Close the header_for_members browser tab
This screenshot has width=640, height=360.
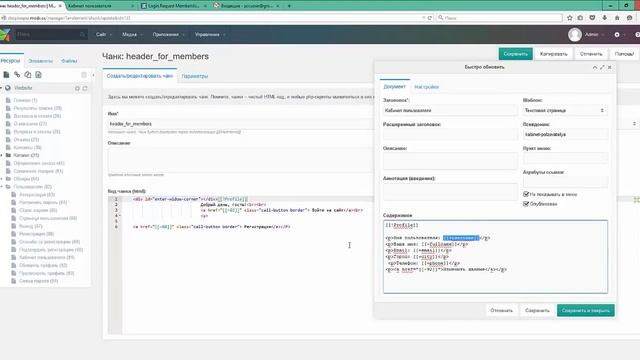[60, 6]
